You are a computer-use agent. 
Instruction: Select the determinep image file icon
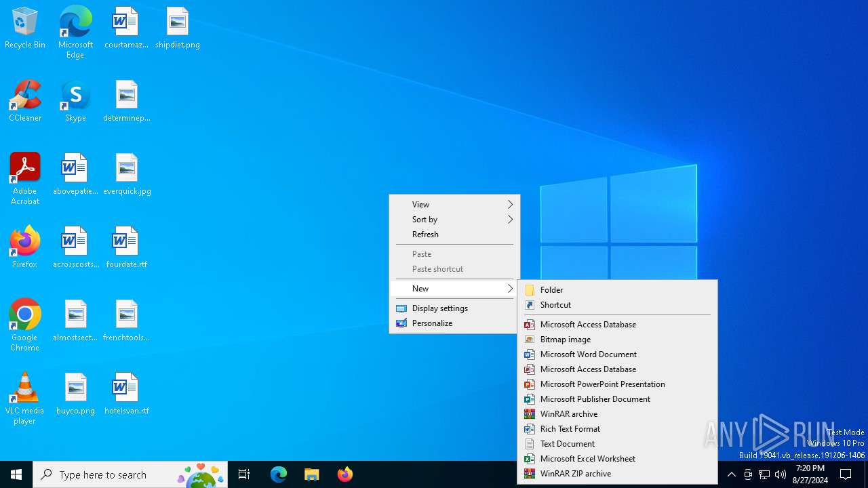coord(126,102)
